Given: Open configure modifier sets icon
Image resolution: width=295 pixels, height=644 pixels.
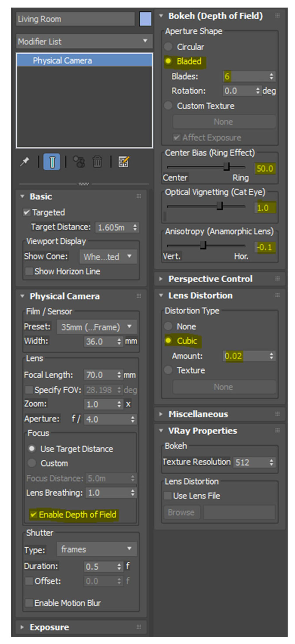Looking at the screenshot, I should click(123, 162).
